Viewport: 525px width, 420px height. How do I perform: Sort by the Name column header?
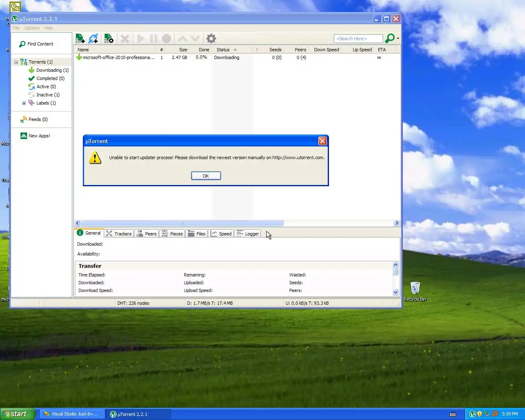click(116, 50)
